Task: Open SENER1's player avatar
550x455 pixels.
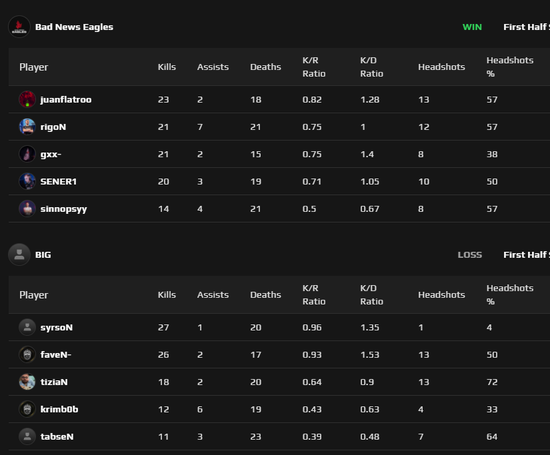Action: coord(27,181)
